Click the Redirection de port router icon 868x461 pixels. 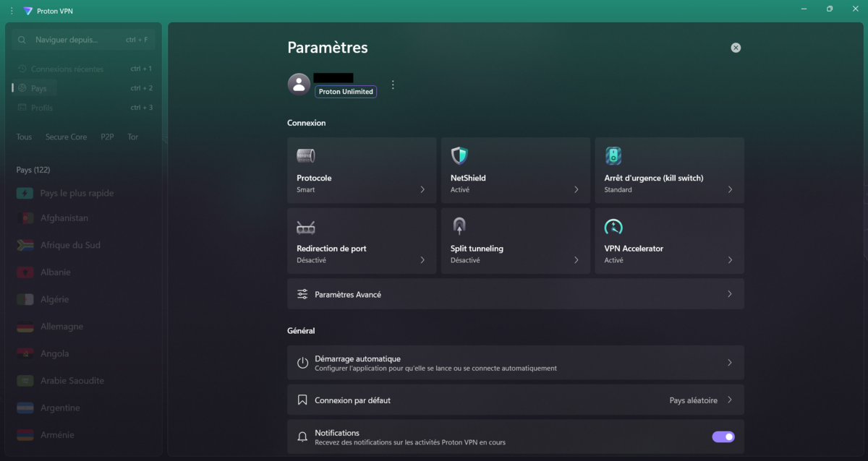tap(305, 227)
